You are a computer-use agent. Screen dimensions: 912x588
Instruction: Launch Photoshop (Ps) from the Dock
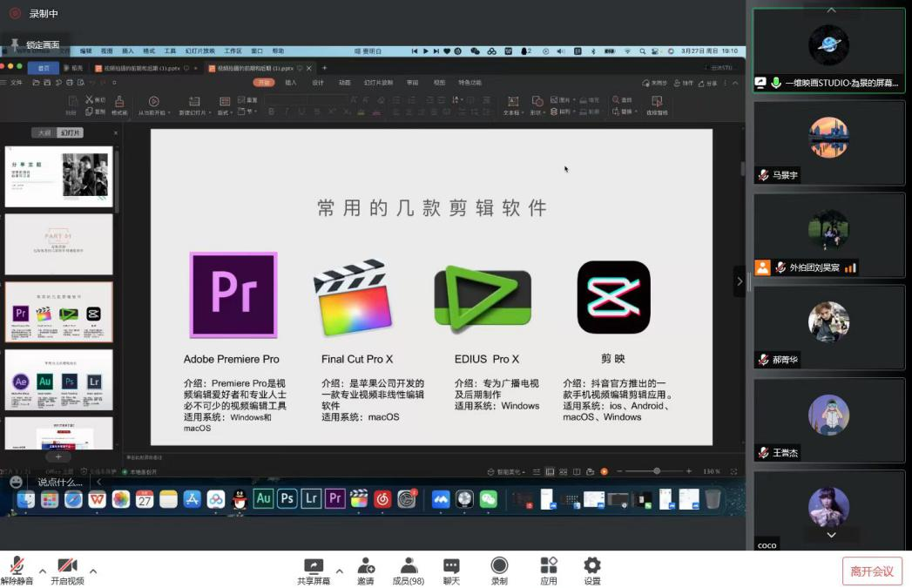coord(287,498)
